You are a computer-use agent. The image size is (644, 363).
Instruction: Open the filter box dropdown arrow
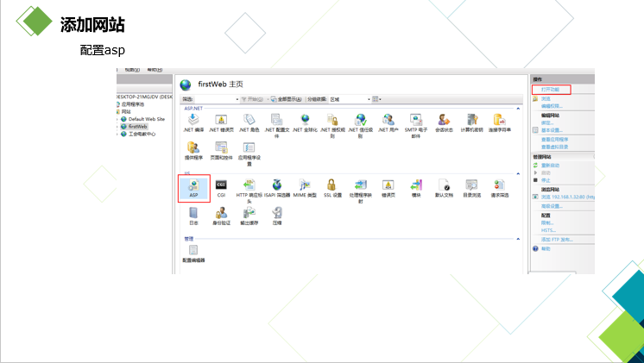tap(237, 99)
